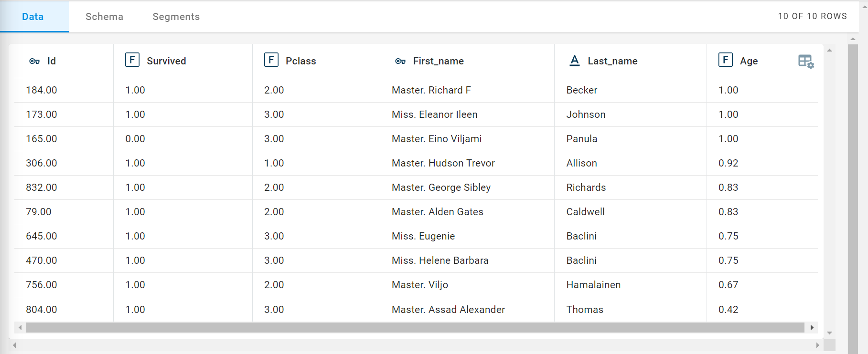Image resolution: width=868 pixels, height=354 pixels.
Task: Open the table column settings icon
Action: (x=806, y=62)
